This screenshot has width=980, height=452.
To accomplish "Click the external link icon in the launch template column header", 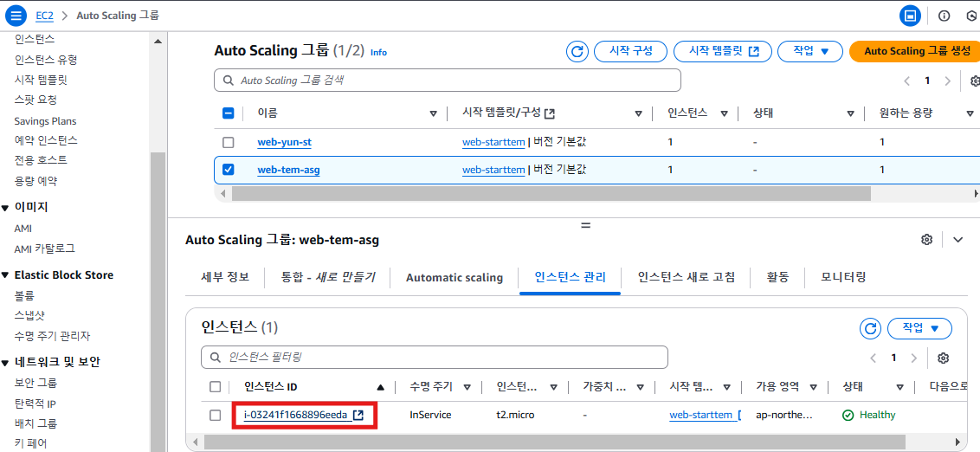I will coord(550,113).
